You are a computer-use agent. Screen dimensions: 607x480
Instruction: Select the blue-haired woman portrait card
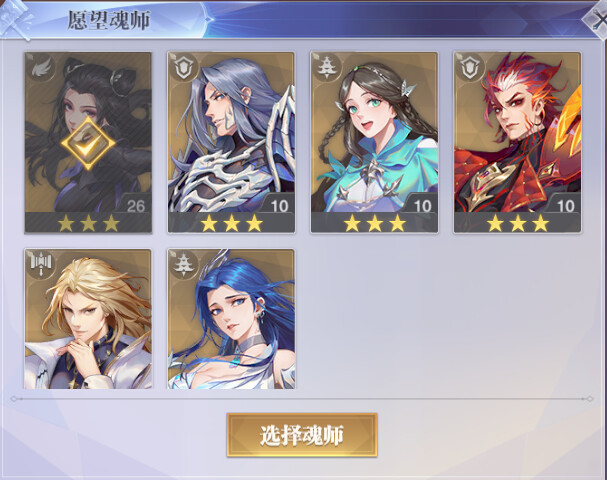(231, 319)
